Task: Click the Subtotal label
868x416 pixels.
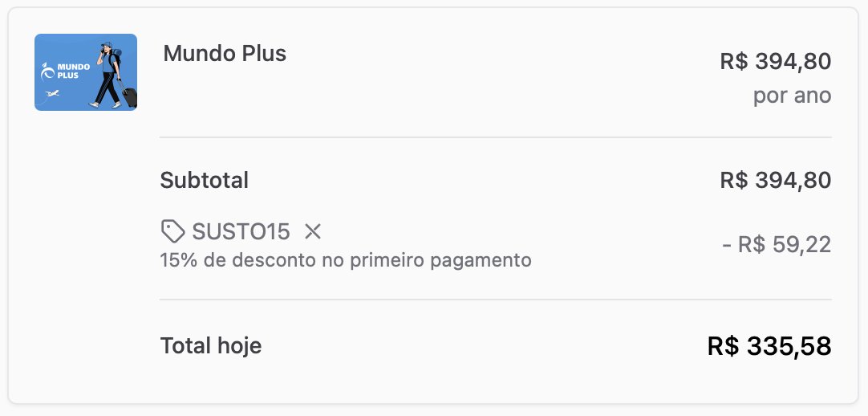Action: [205, 180]
